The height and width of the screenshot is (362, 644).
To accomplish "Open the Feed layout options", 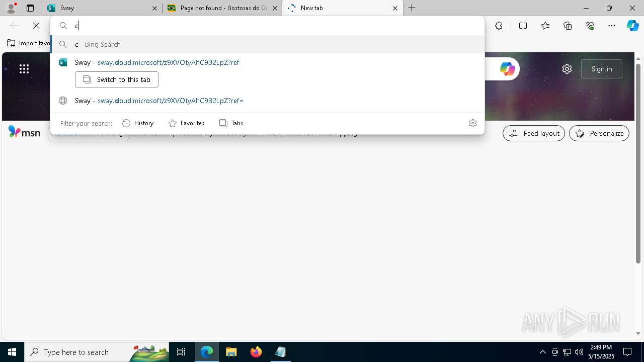I will click(x=534, y=133).
